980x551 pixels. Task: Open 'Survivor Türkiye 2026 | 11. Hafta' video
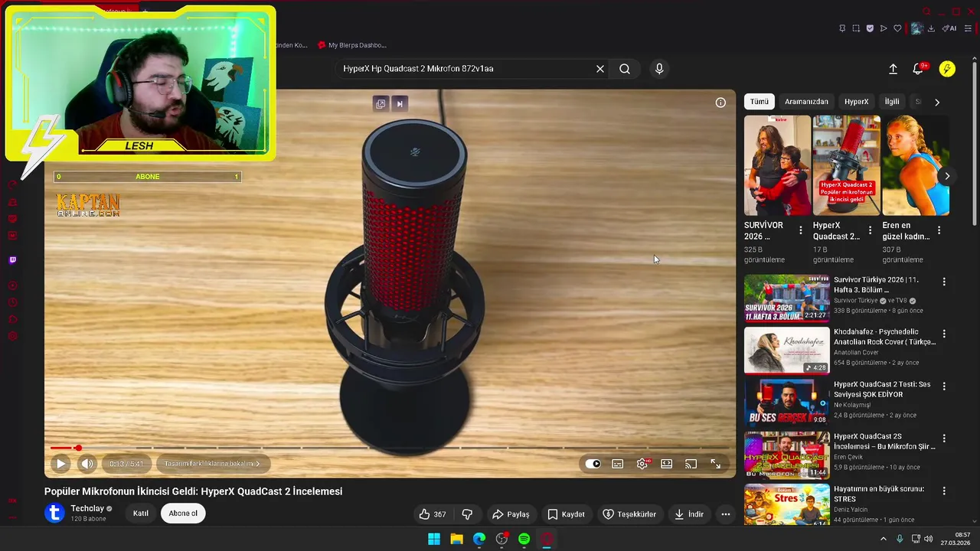(x=876, y=285)
